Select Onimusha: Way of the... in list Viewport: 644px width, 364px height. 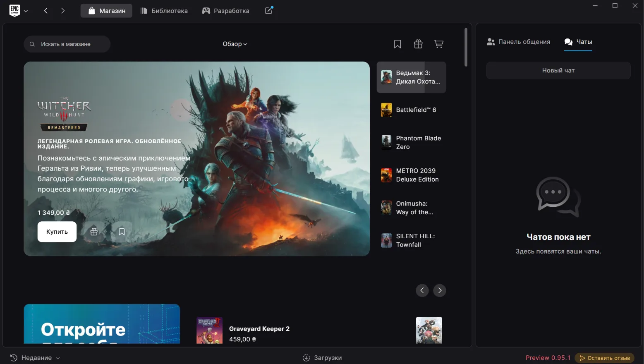tap(411, 208)
